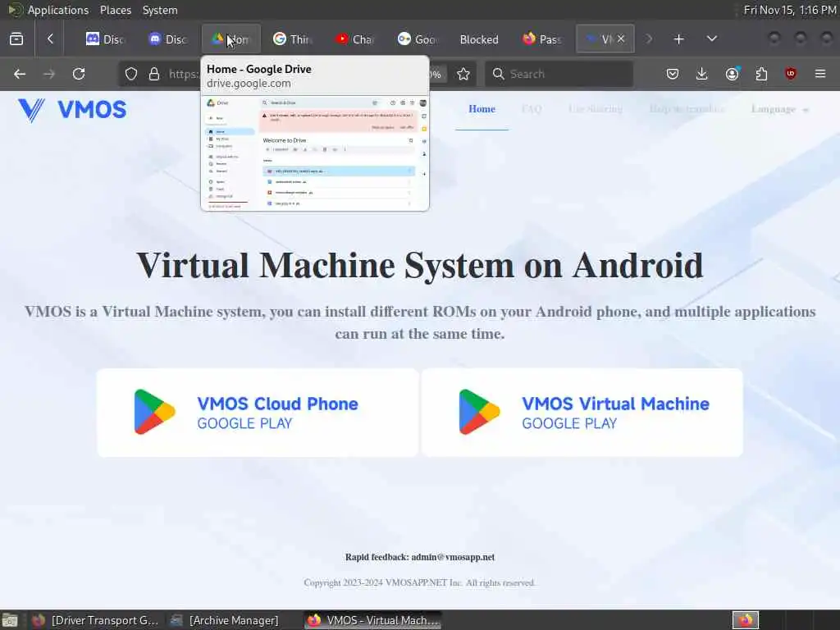Image resolution: width=840 pixels, height=630 pixels.
Task: Switch to the Blocked tab
Action: tap(479, 39)
